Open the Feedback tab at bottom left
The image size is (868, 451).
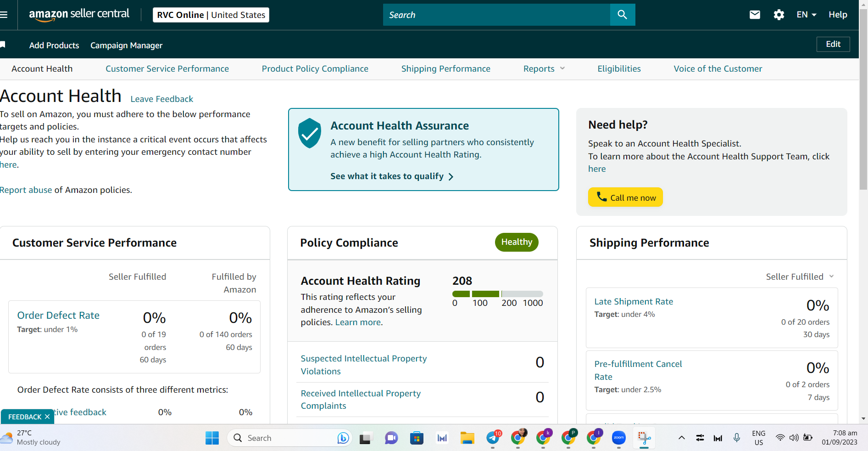[x=25, y=417]
